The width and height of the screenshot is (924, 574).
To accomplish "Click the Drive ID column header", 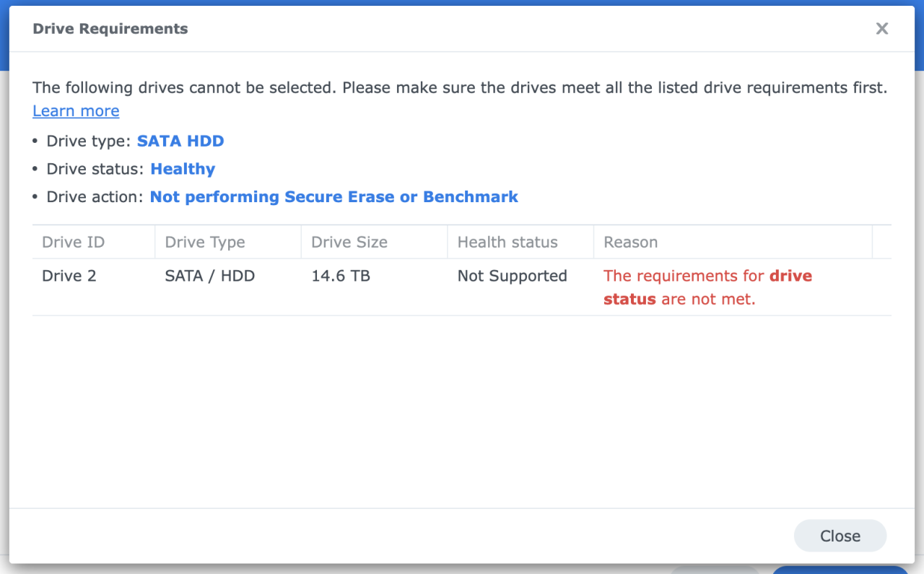I will click(73, 243).
